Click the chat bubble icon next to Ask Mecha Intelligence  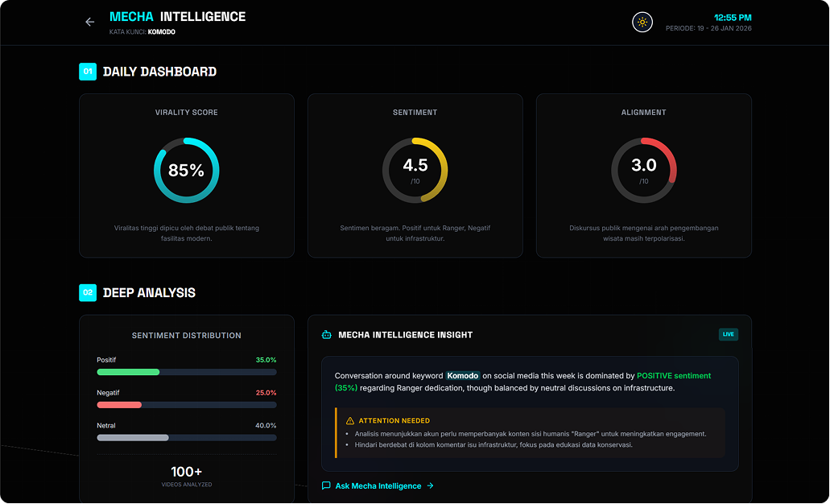(325, 485)
